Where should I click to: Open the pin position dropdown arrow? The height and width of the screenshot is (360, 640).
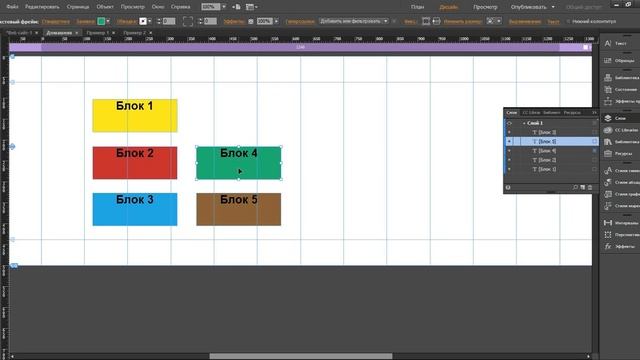(x=499, y=21)
